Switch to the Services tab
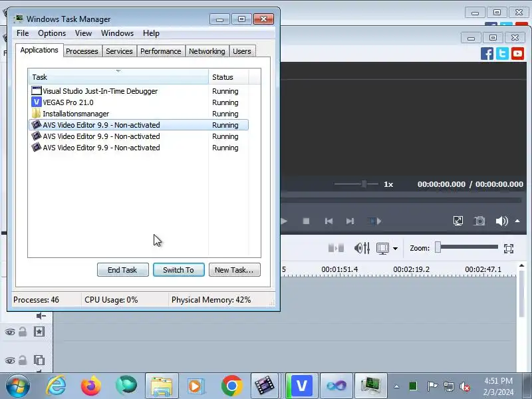532x399 pixels. [119, 51]
